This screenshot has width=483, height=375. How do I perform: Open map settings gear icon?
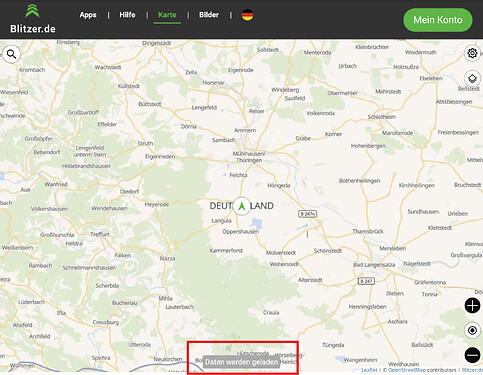[472, 53]
